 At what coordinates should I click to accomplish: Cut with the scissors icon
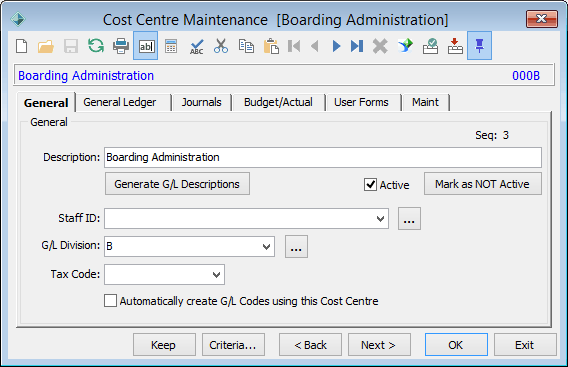[x=221, y=46]
